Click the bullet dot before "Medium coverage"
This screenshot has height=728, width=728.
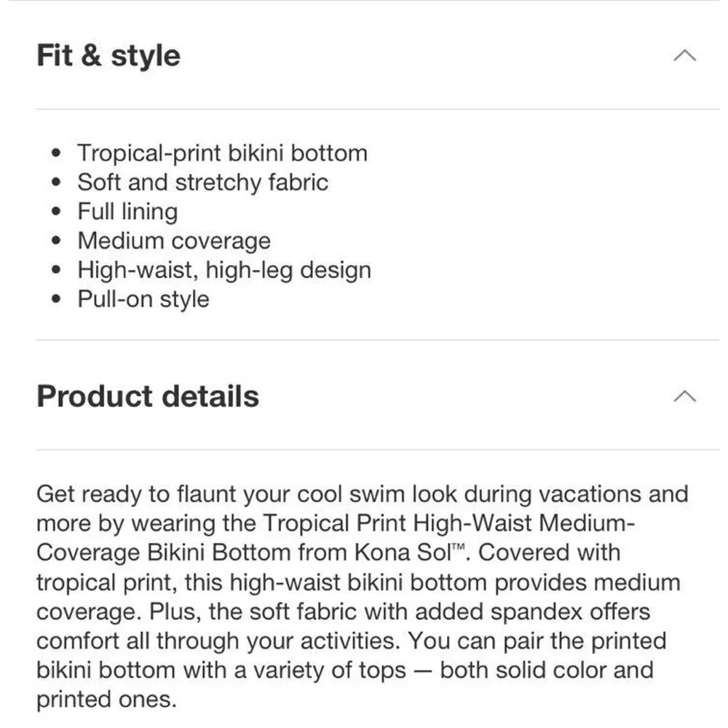coord(58,242)
